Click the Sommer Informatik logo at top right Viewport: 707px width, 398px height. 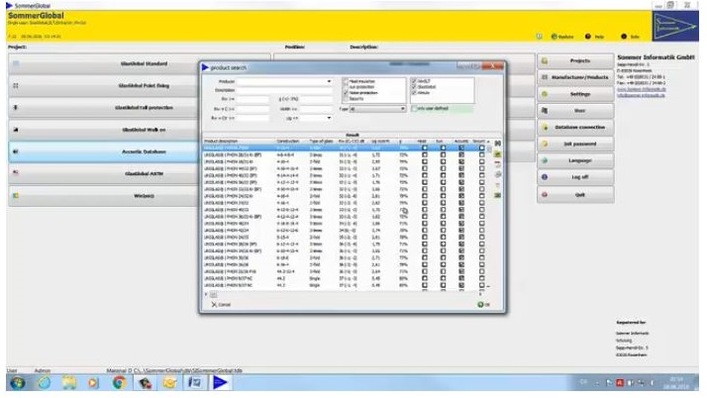coord(675,26)
